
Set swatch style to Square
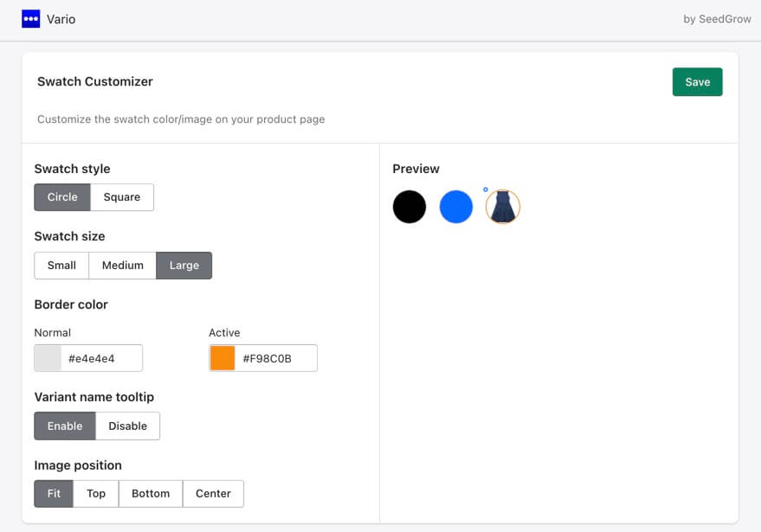tap(122, 197)
